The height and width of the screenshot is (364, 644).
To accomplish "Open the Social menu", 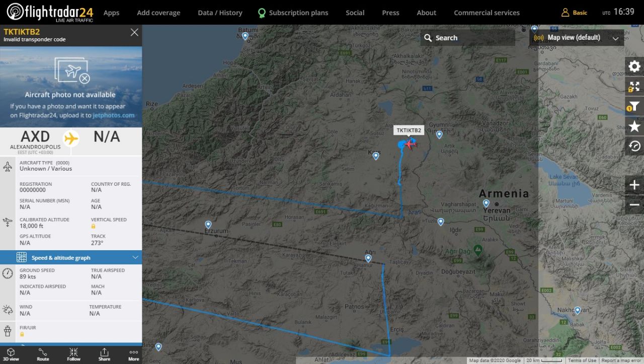I will [x=355, y=13].
